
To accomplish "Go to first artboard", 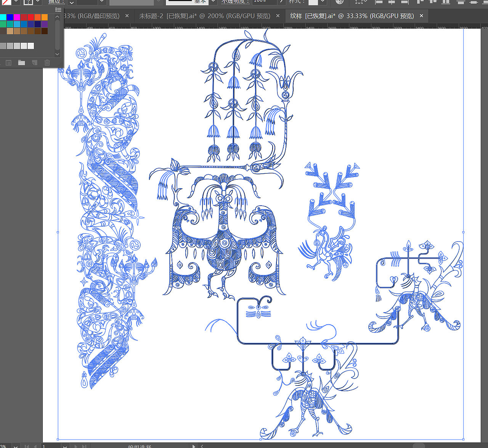I will 27,446.
